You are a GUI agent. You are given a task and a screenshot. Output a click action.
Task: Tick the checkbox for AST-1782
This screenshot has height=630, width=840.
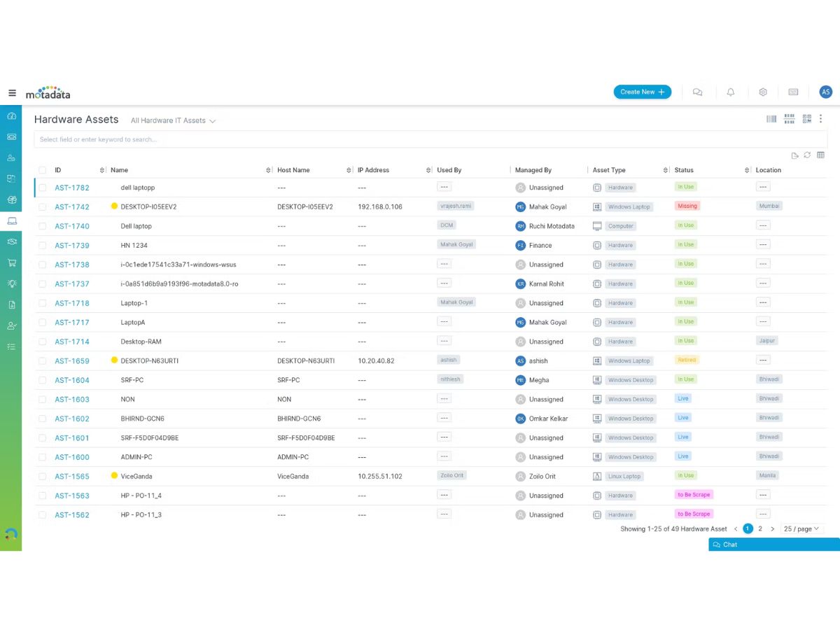(43, 188)
